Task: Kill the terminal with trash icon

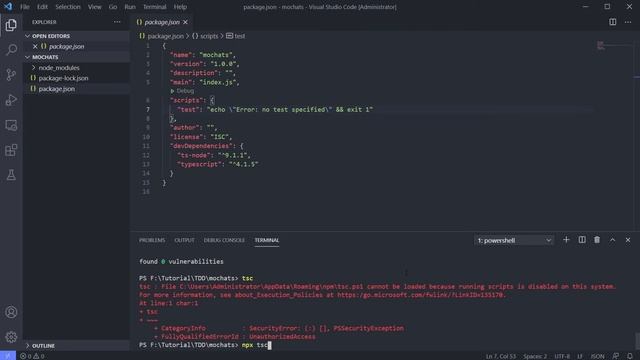Action: (597, 240)
